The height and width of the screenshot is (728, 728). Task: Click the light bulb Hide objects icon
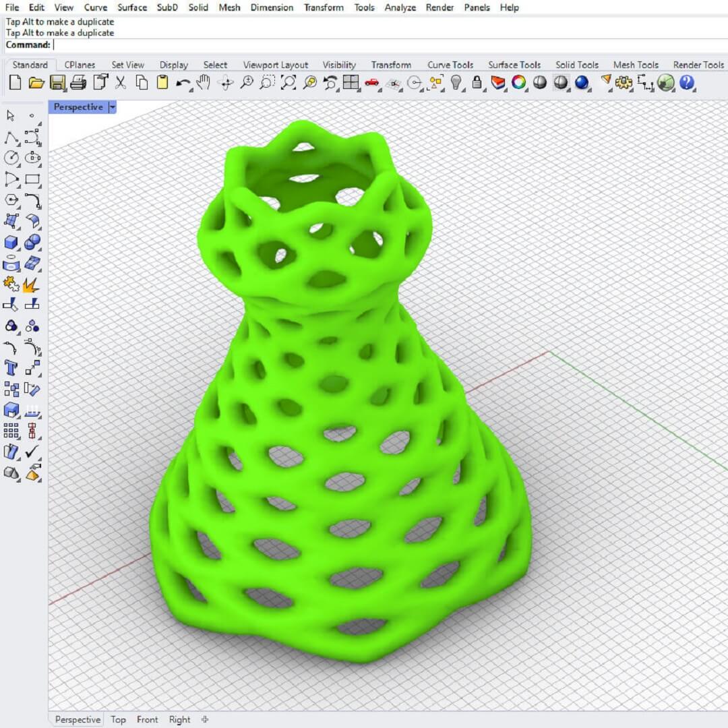(x=456, y=83)
